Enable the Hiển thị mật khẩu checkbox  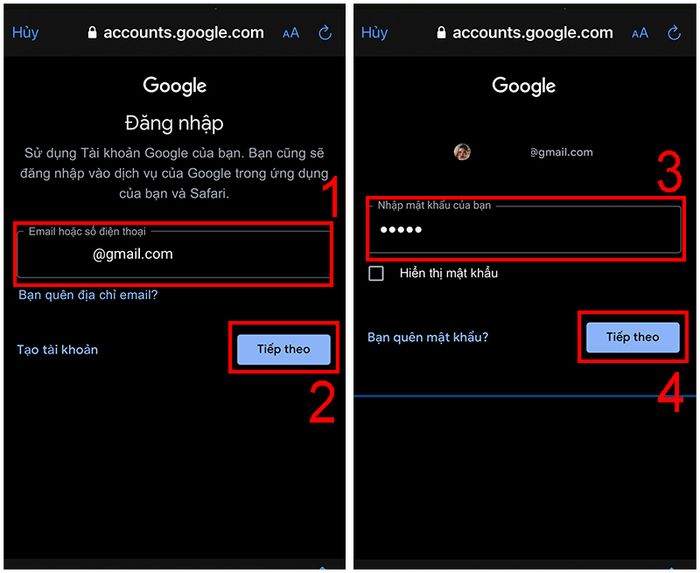coord(376,273)
